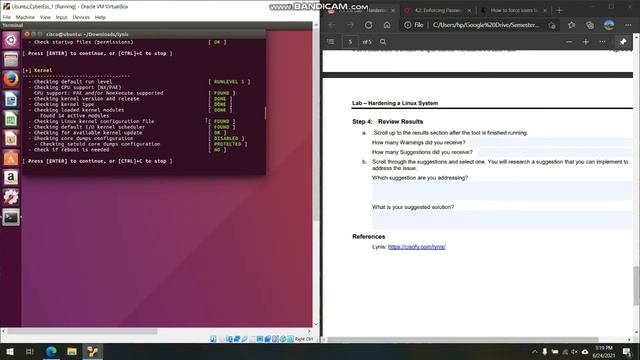
Task: Click the Edge address bar file path
Action: tap(486, 25)
